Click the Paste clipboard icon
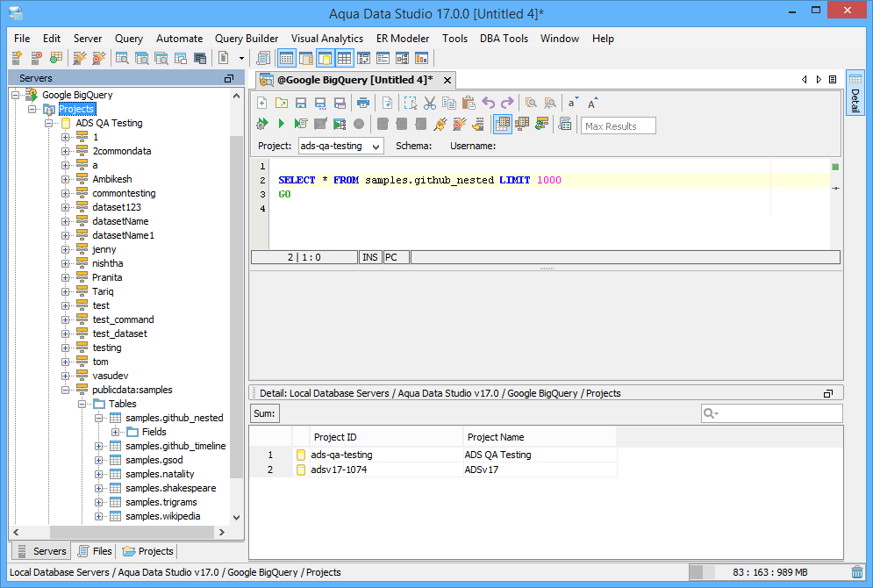Screen dimensions: 873x588 469,103
